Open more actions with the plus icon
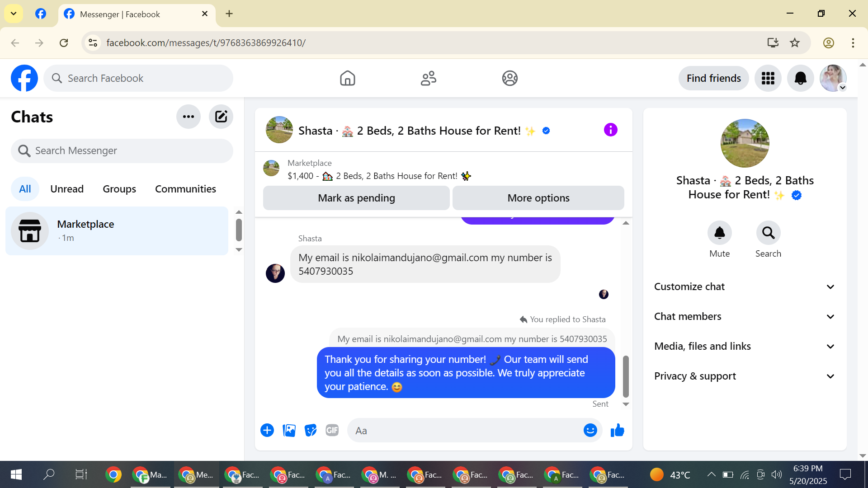This screenshot has height=488, width=868. pyautogui.click(x=267, y=431)
